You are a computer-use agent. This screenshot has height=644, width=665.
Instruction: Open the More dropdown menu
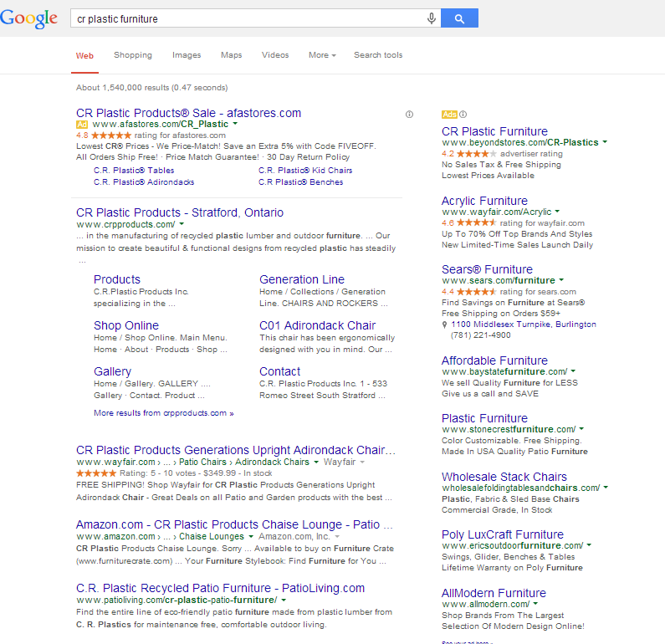click(322, 55)
